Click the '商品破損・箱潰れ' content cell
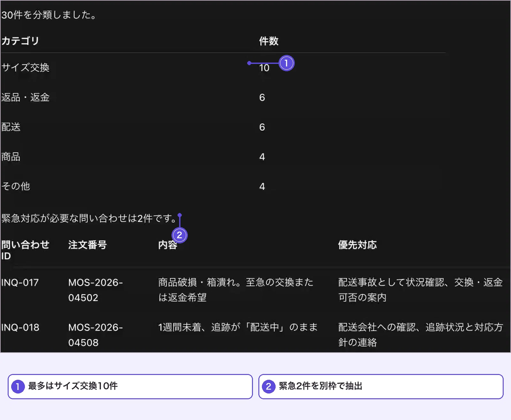This screenshot has height=420, width=511. (x=236, y=290)
